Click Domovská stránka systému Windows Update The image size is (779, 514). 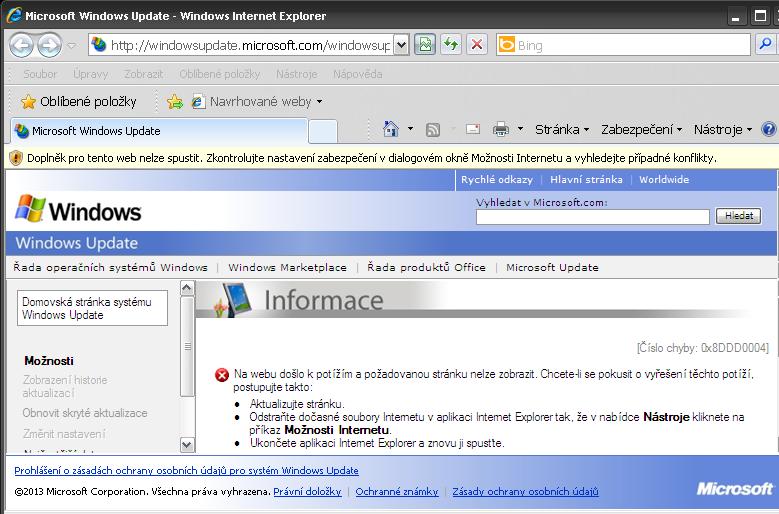(92, 308)
